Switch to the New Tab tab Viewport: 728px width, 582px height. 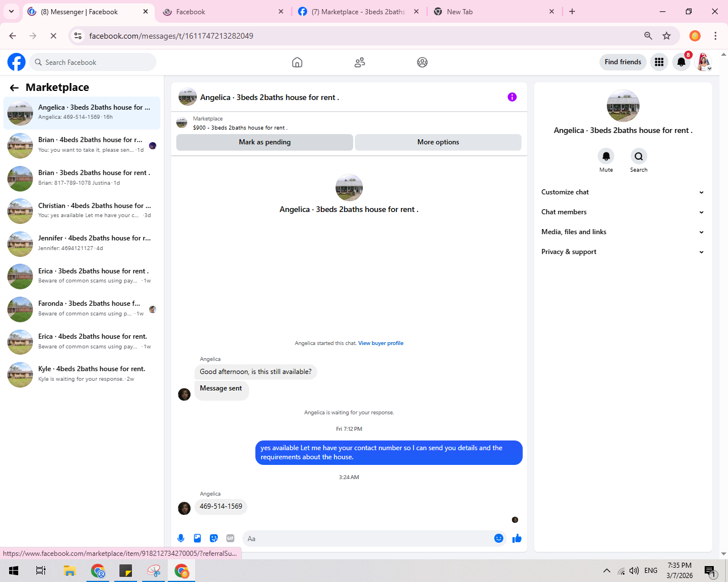tap(494, 12)
